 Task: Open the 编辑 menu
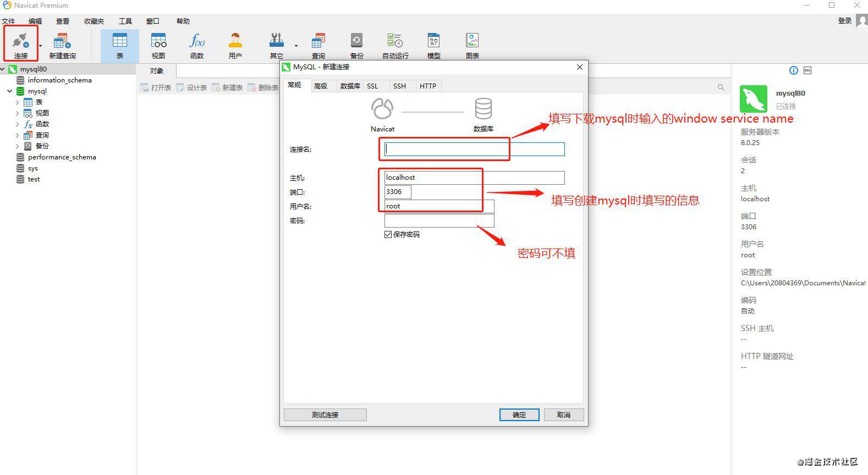[35, 21]
